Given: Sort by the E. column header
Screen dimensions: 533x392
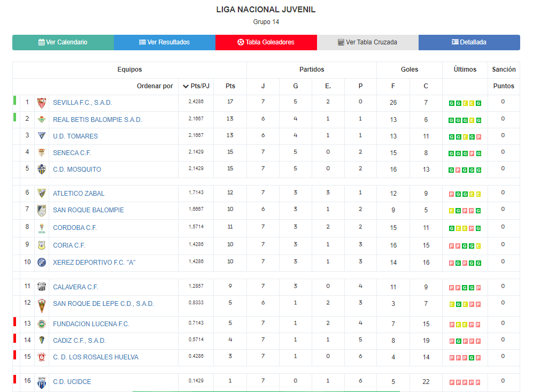Looking at the screenshot, I should (x=328, y=86).
